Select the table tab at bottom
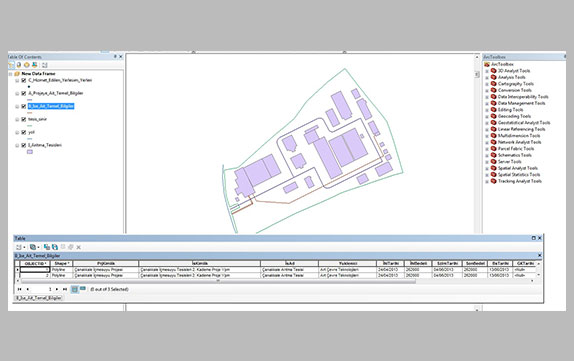 tap(39, 298)
